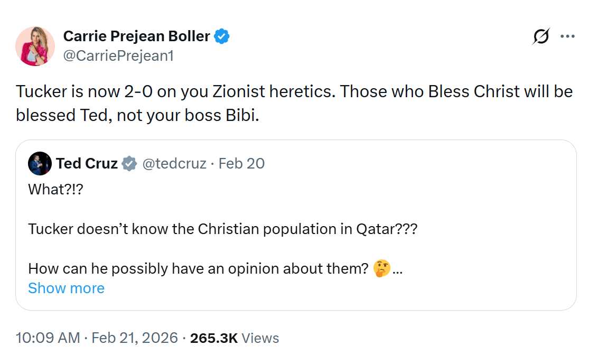This screenshot has width=589, height=364.
Task: Click the Feb 20 date on quoted post
Action: 241,164
